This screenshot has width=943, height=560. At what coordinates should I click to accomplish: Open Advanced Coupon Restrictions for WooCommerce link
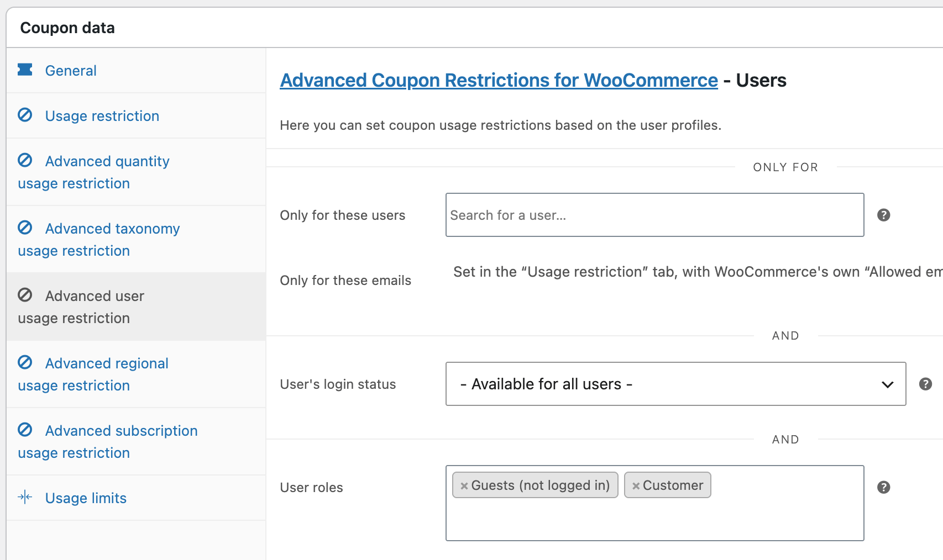click(x=499, y=80)
